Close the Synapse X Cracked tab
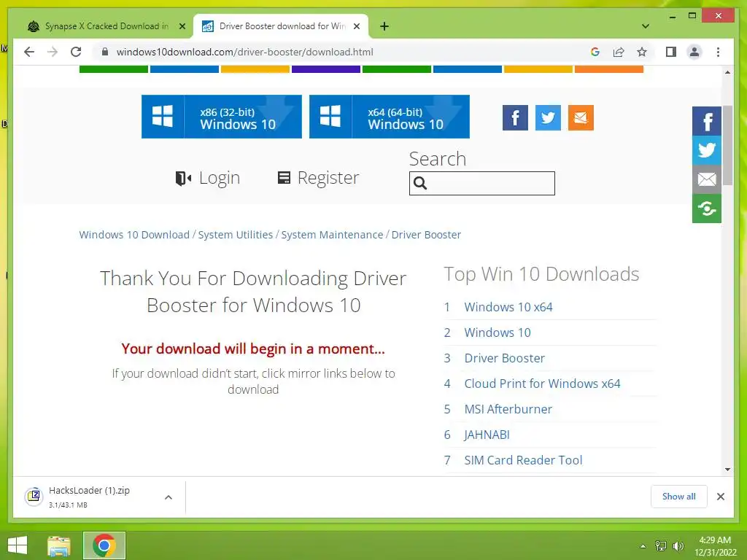The image size is (747, 560). pos(182,26)
